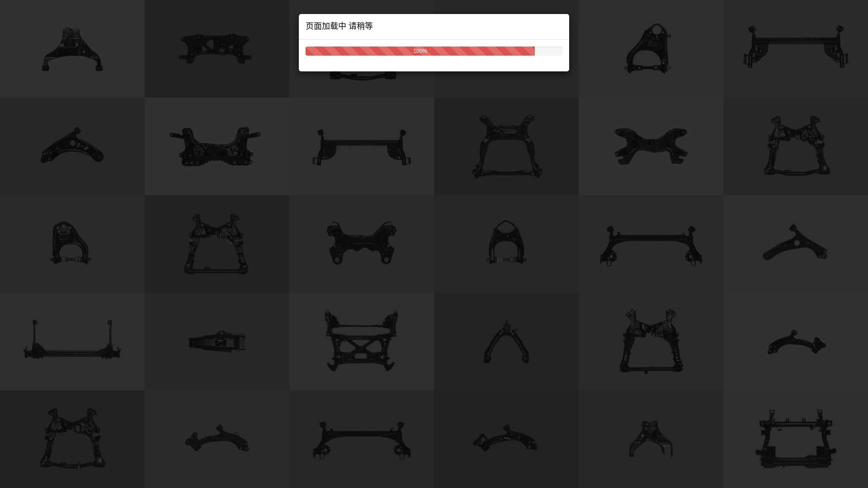The width and height of the screenshot is (868, 488).
Task: Open the part partly hidden below loading dialog
Action: 362,75
